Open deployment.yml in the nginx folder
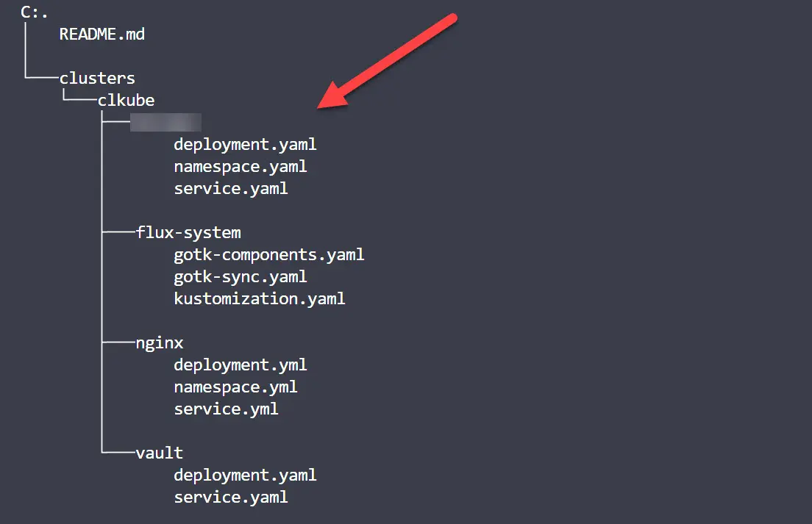812x524 pixels. pos(241,365)
